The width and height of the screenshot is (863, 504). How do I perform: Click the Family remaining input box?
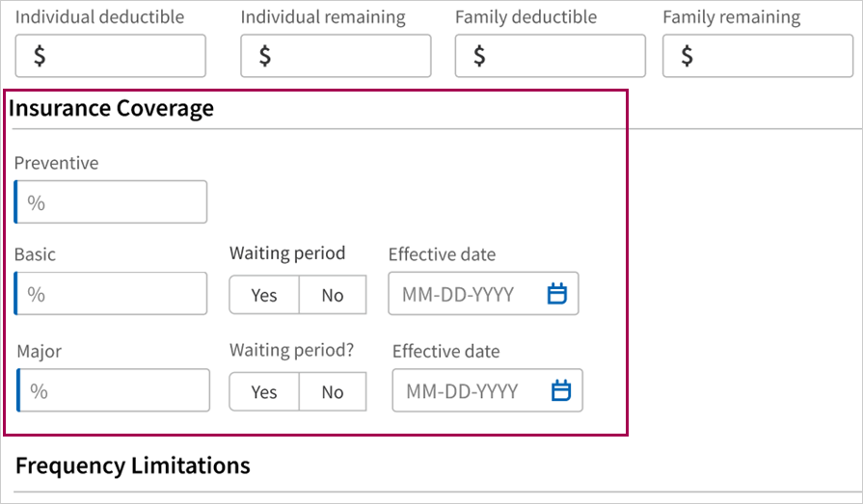pyautogui.click(x=758, y=56)
